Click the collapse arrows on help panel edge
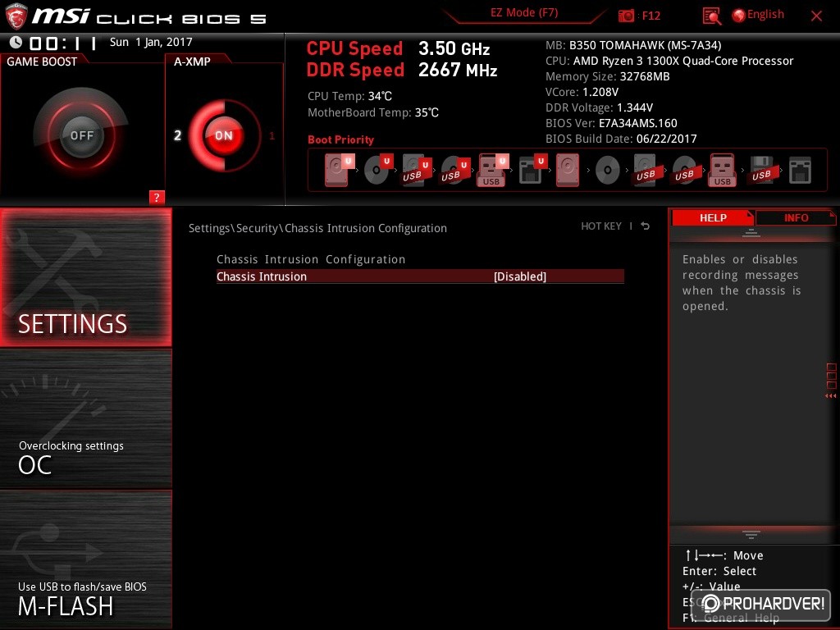 [x=831, y=396]
